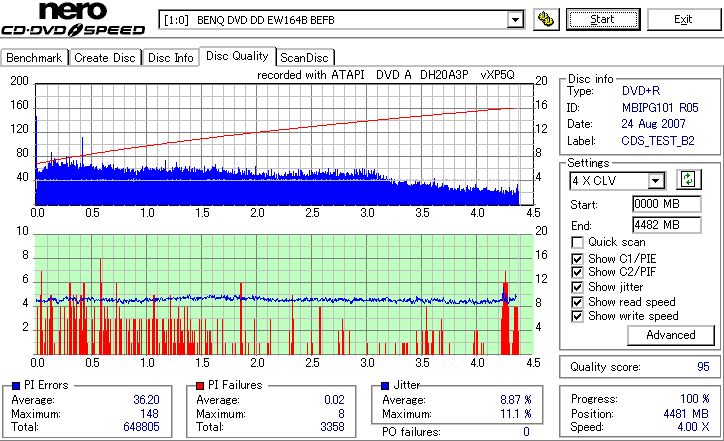Click the blue Jitter legend square

[x=386, y=386]
